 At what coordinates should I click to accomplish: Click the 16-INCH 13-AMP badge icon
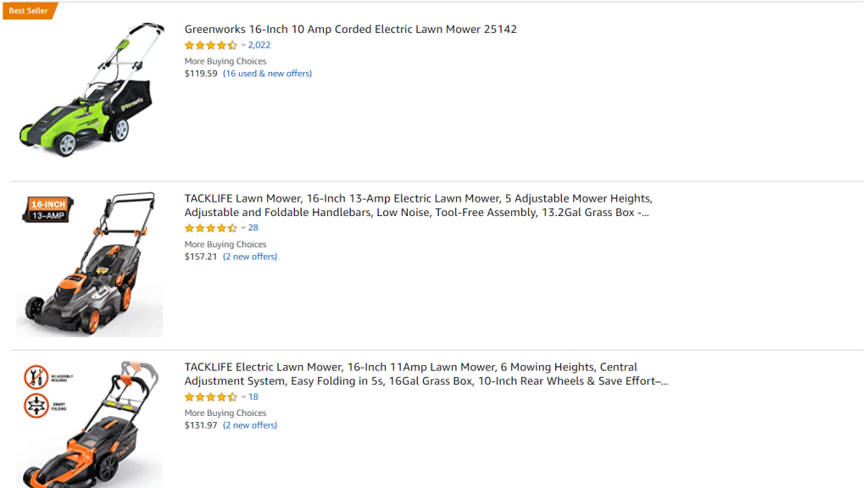coord(48,209)
